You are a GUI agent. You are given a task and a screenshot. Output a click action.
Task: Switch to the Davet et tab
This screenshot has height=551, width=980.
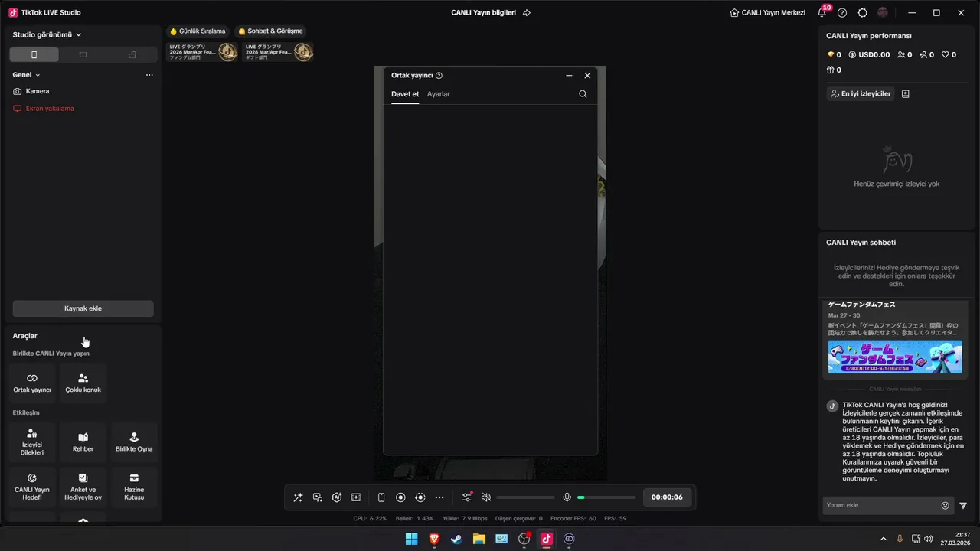[405, 94]
